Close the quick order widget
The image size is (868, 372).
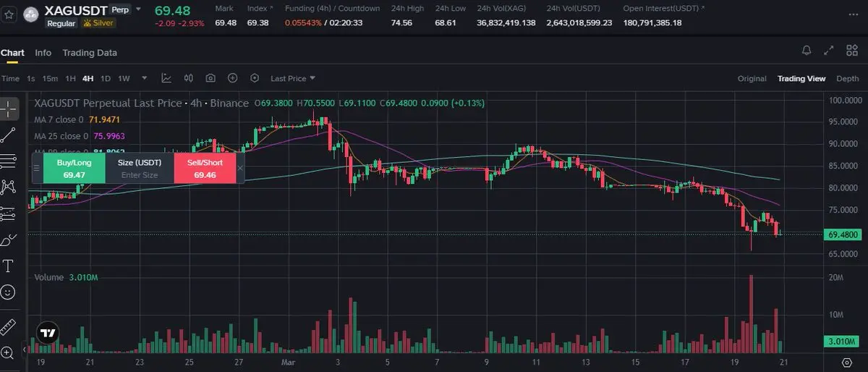point(240,168)
